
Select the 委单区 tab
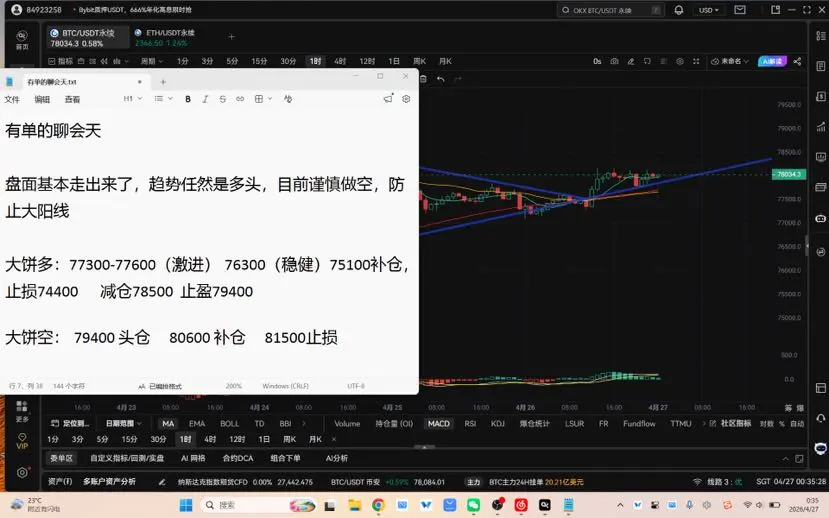(61, 458)
